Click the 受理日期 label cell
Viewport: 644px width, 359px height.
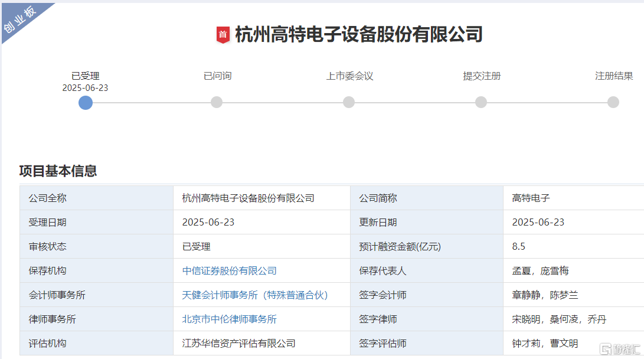tap(97, 222)
